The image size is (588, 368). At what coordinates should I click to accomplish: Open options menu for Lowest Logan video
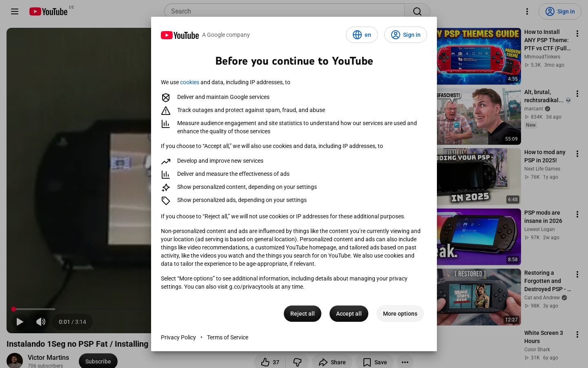[x=577, y=214]
